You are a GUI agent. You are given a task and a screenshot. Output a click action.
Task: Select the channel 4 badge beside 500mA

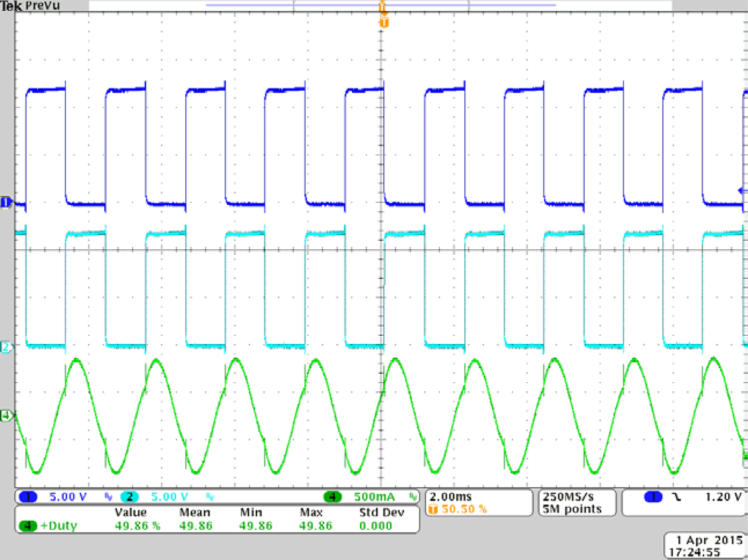tap(332, 496)
